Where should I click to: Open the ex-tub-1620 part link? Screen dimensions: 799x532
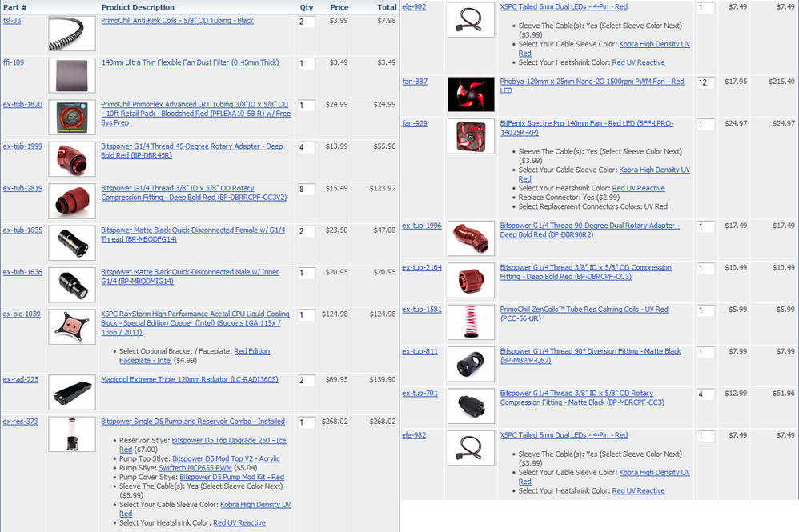pos(22,104)
